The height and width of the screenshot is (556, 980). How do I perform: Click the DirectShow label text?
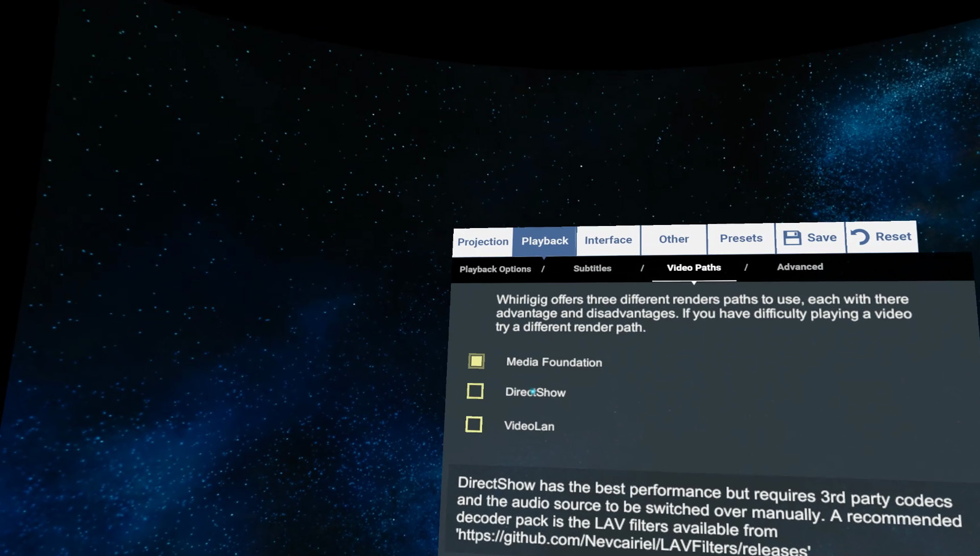[536, 392]
